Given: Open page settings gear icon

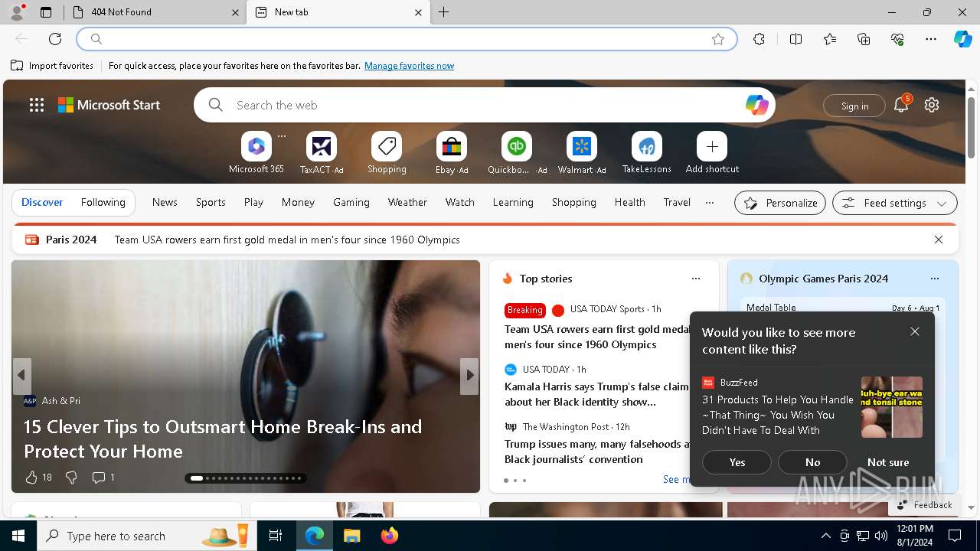Looking at the screenshot, I should (932, 105).
